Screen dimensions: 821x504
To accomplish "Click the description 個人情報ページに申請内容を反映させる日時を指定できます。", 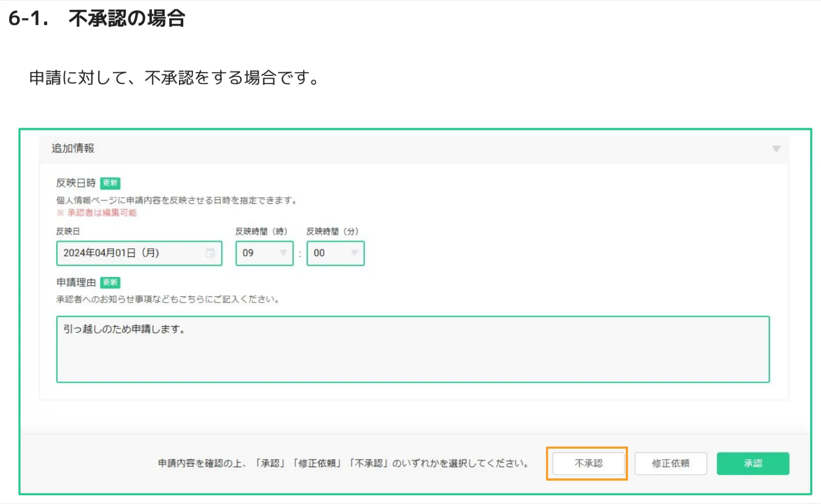I will (177, 200).
